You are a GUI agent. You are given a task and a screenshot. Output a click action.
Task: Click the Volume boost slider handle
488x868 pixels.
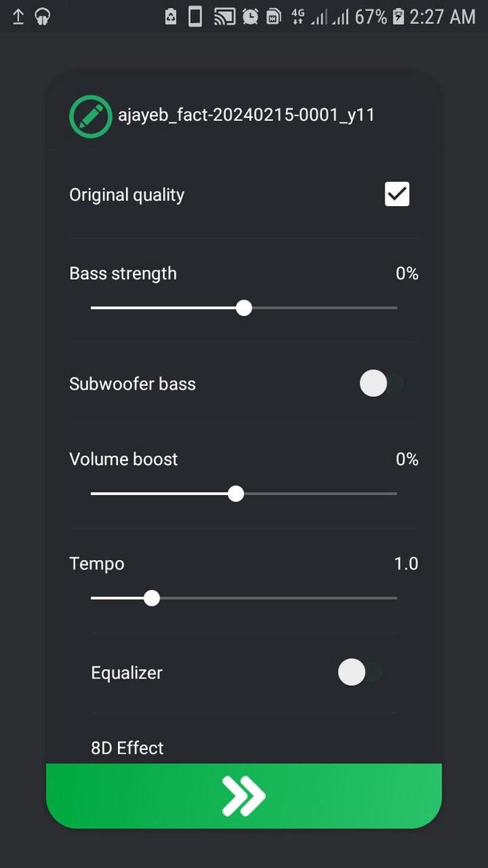click(235, 494)
